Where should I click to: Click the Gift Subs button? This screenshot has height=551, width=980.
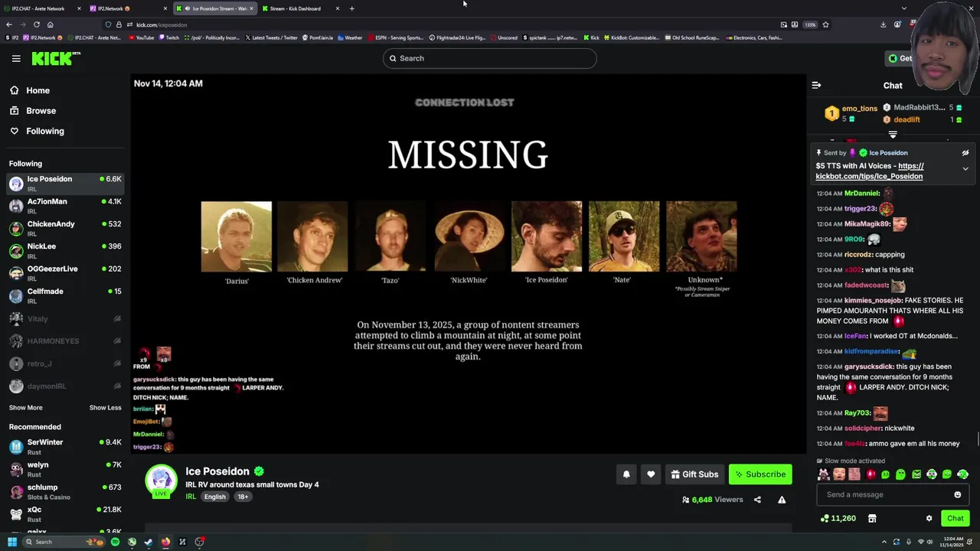(x=694, y=474)
